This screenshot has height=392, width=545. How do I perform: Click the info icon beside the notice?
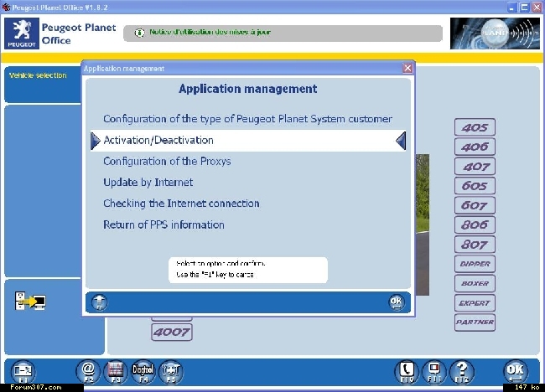[x=139, y=33]
